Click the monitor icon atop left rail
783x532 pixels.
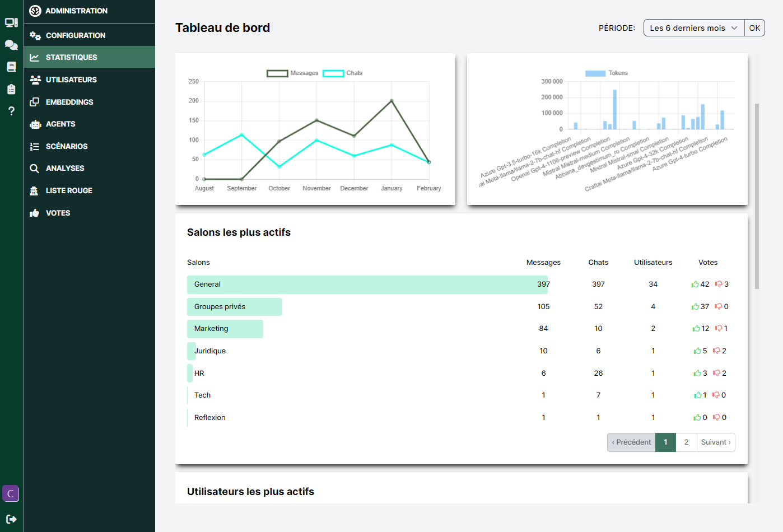point(11,22)
